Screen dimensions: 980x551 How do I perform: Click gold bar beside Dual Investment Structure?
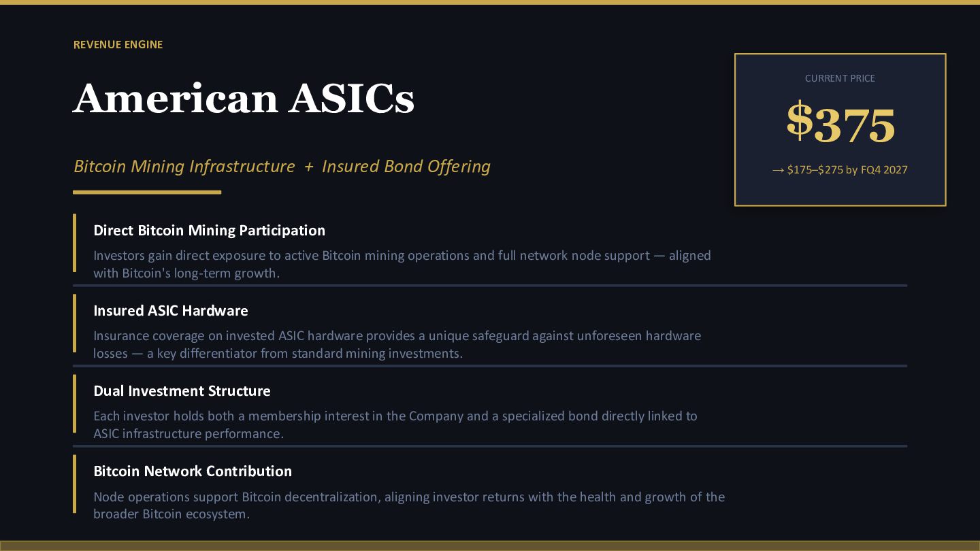coord(75,403)
